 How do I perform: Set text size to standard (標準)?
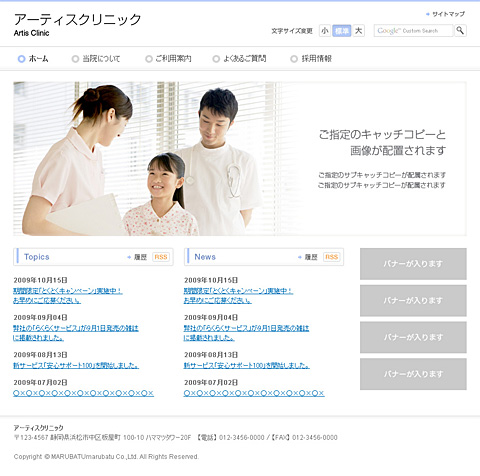coord(342,31)
